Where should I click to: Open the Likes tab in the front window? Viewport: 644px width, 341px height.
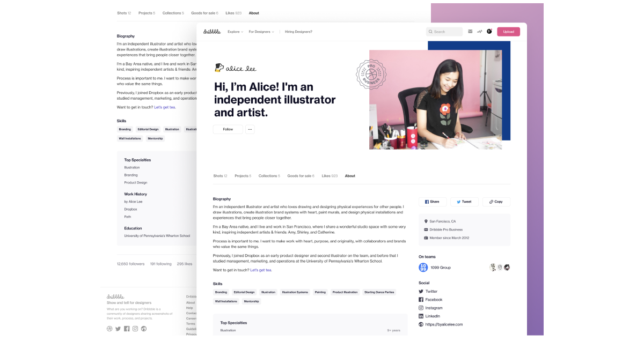pos(330,176)
